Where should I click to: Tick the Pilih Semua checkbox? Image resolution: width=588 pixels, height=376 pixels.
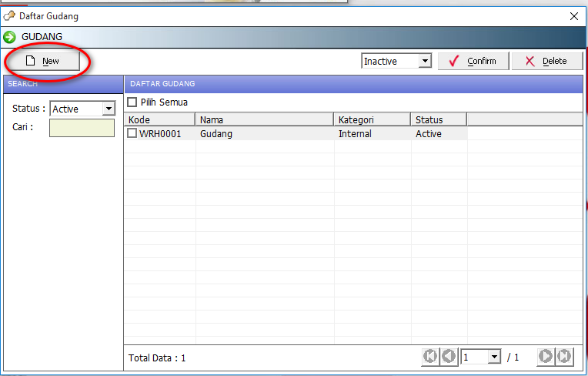click(x=132, y=102)
